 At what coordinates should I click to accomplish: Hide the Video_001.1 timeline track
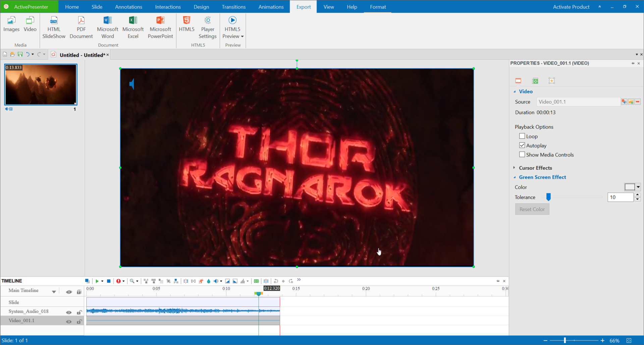[68, 321]
